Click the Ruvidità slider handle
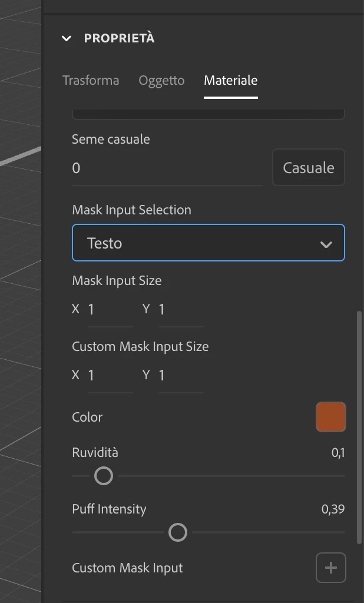Image resolution: width=364 pixels, height=603 pixels. [x=104, y=476]
